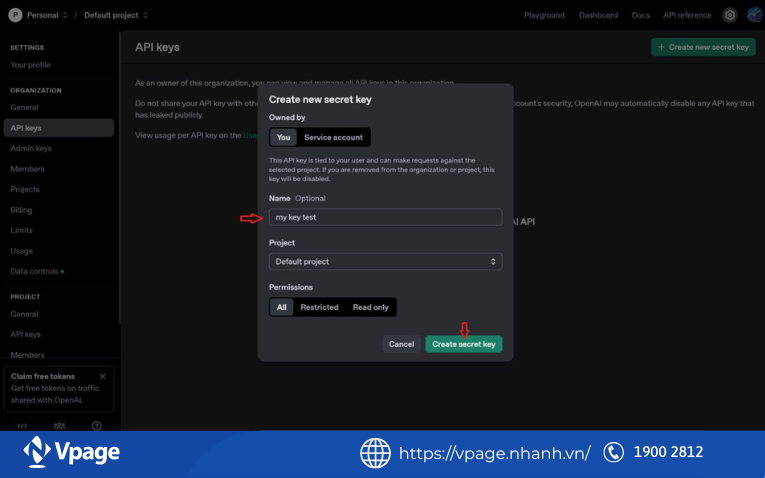Screen dimensions: 765x478
Task: Select Service account as key owner
Action: pyautogui.click(x=333, y=137)
